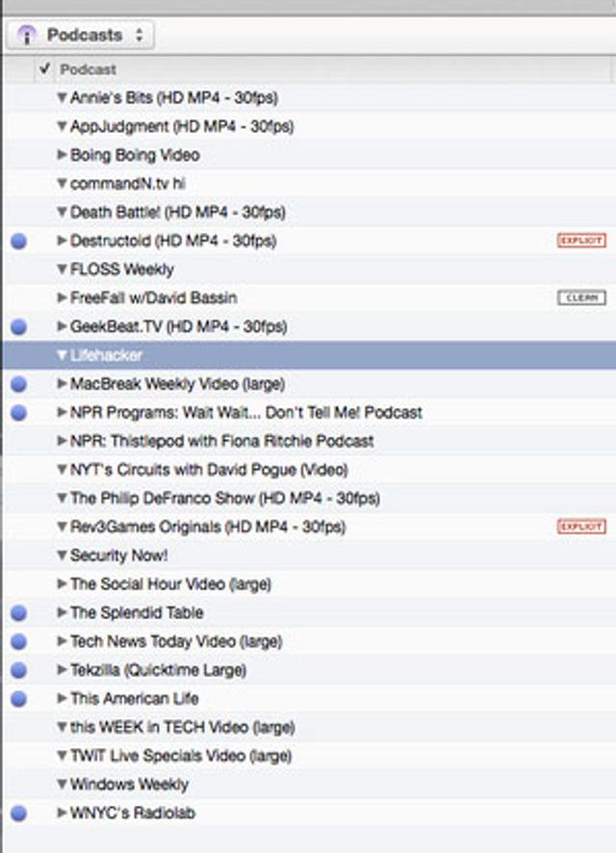
Task: Click the EXPLICIT badge on Rev3Games Originals
Action: coord(581,527)
